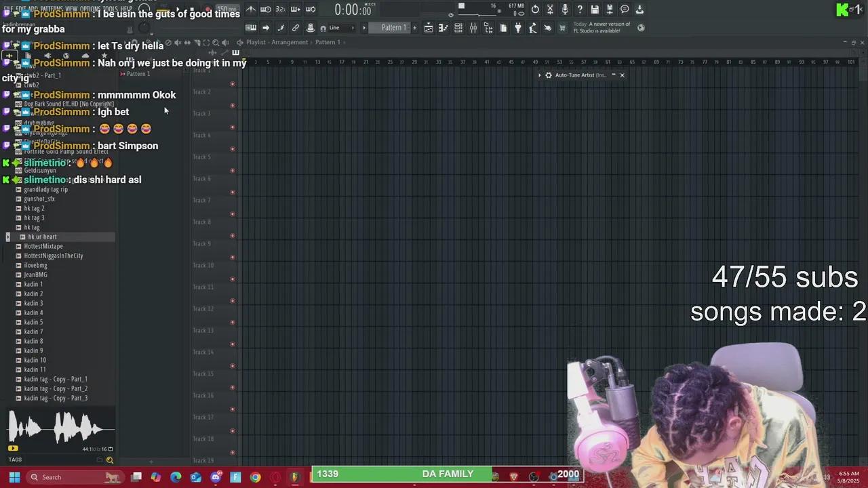Click the waveform preview thumbnail

pos(61,428)
